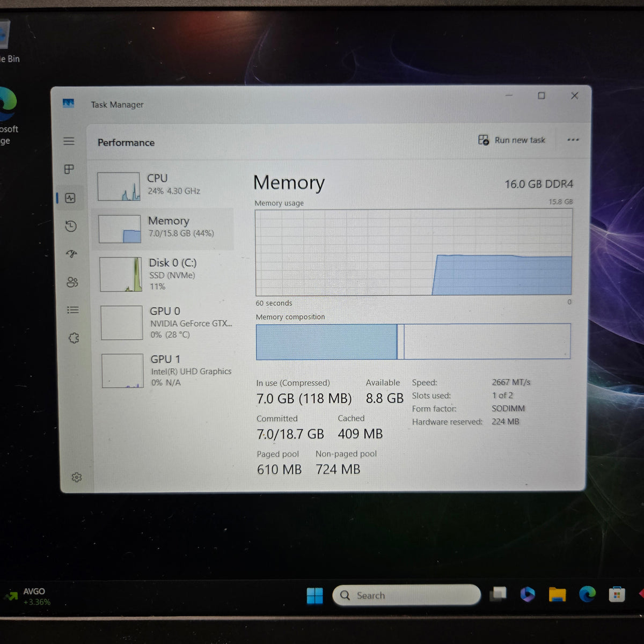Click the Slots used value 1 of 2
The image size is (644, 644).
click(502, 395)
